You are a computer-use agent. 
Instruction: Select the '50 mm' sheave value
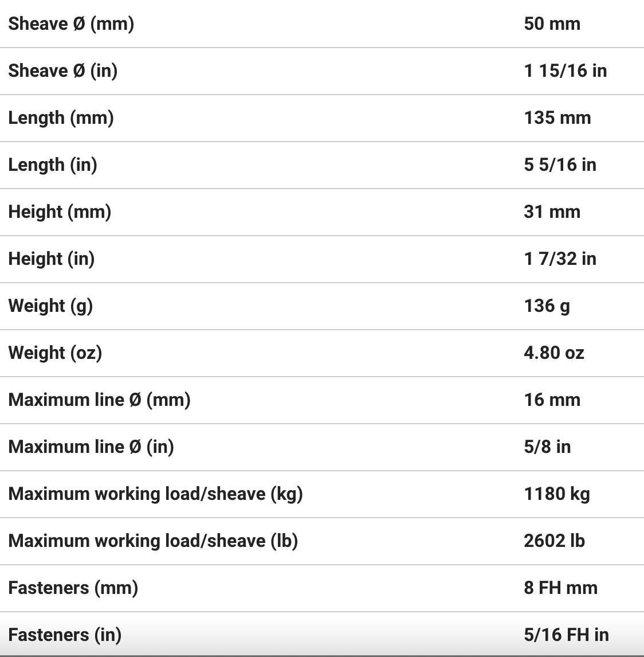(552, 24)
